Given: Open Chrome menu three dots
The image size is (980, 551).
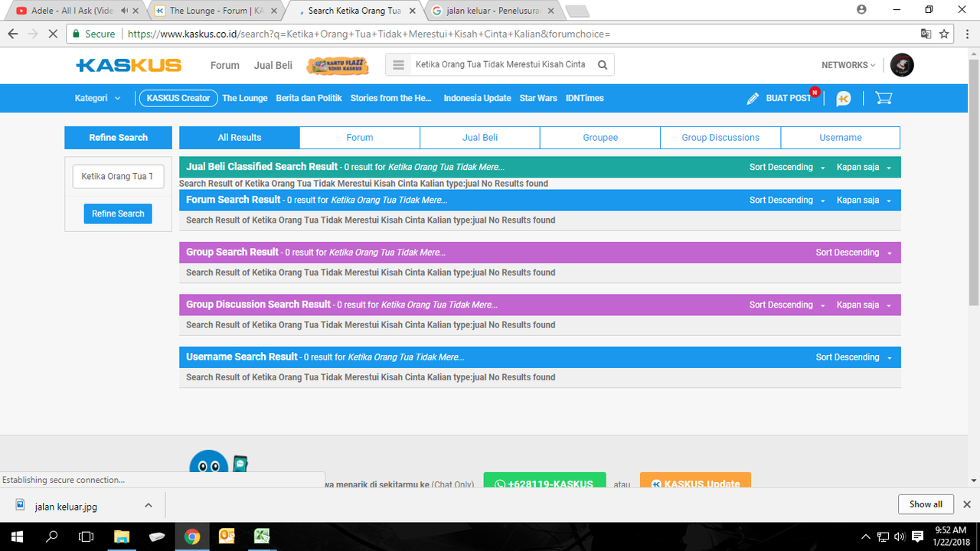Looking at the screenshot, I should [965, 34].
